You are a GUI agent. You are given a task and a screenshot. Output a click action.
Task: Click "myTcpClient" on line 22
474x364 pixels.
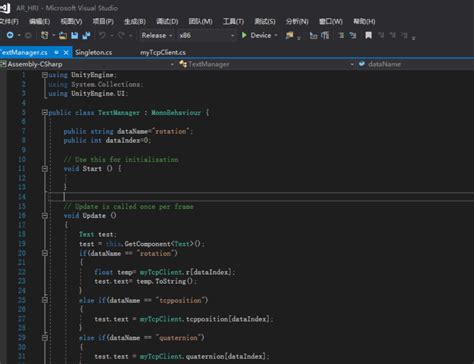point(161,272)
